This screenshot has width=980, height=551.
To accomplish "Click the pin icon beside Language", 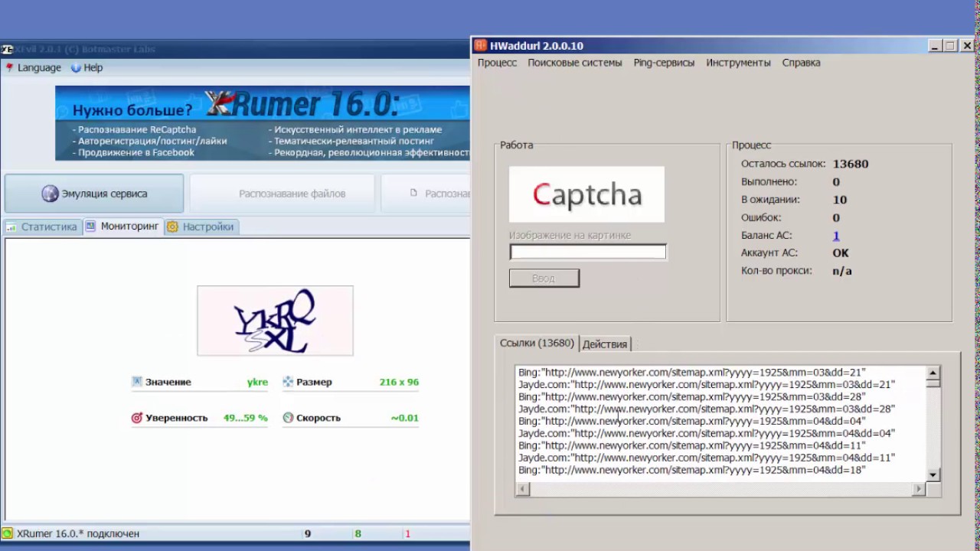I will 9,67.
